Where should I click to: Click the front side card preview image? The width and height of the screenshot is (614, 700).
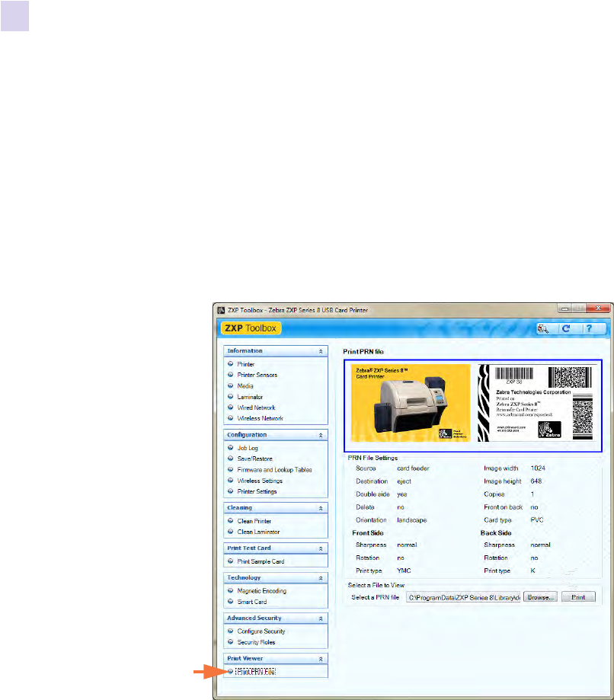click(411, 403)
